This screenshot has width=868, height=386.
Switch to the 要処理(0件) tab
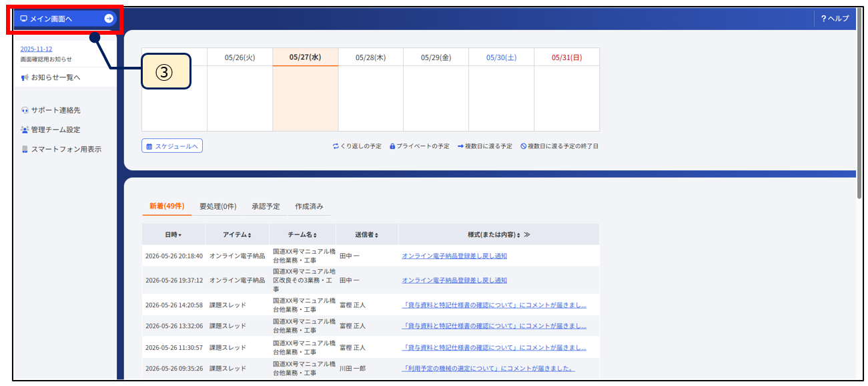[218, 206]
